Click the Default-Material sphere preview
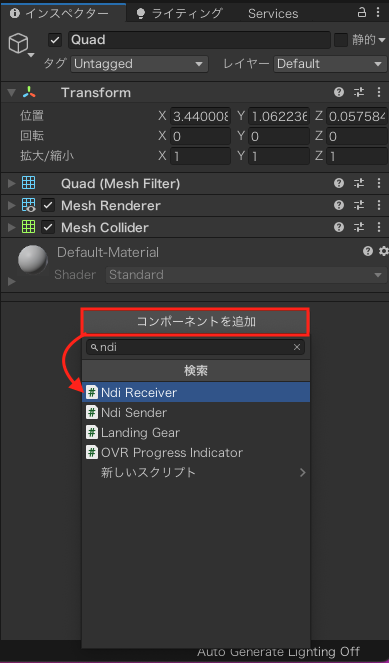Screen dimensions: 389x663 (x=33, y=260)
